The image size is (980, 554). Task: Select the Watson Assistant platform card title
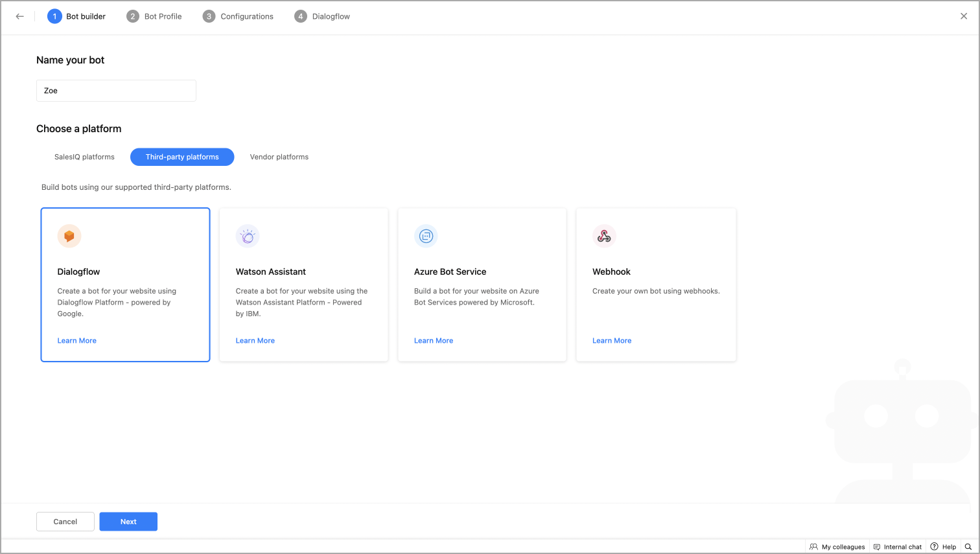[271, 271]
